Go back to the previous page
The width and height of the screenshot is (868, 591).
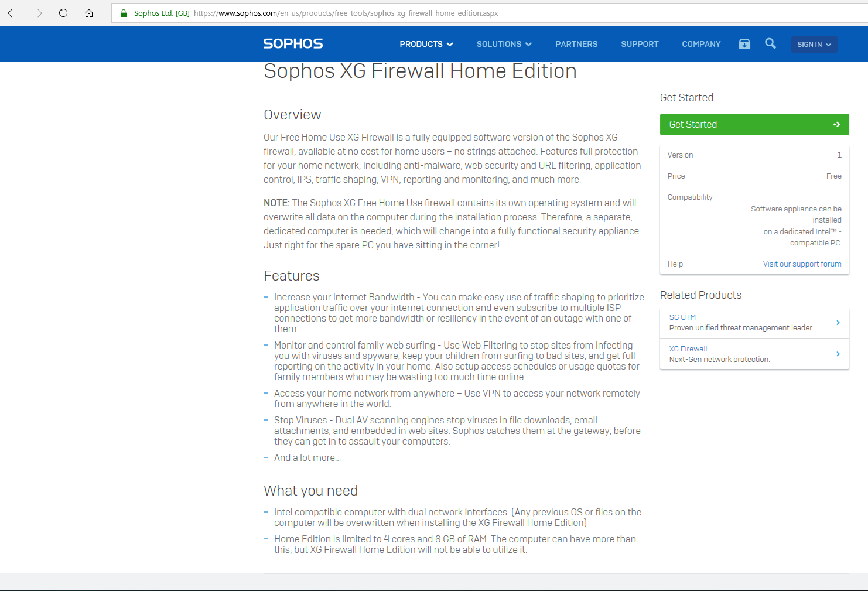(12, 13)
